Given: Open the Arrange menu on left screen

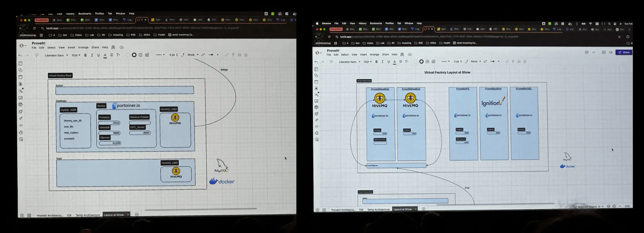Looking at the screenshot, I should (x=83, y=47).
